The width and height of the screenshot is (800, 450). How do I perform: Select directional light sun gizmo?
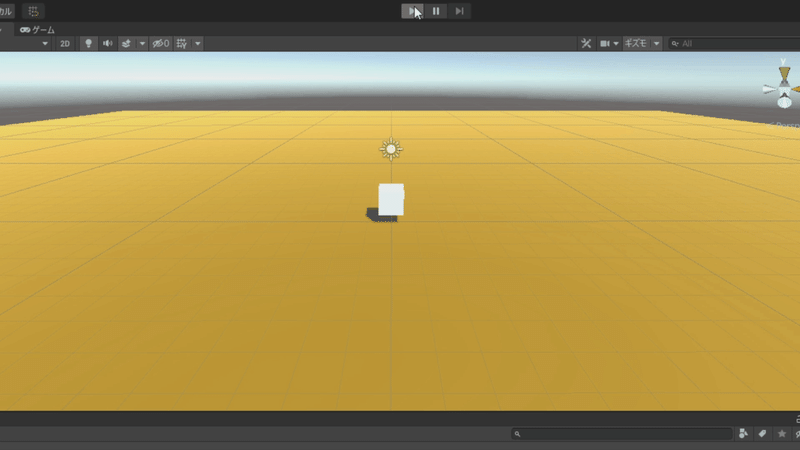pos(391,149)
